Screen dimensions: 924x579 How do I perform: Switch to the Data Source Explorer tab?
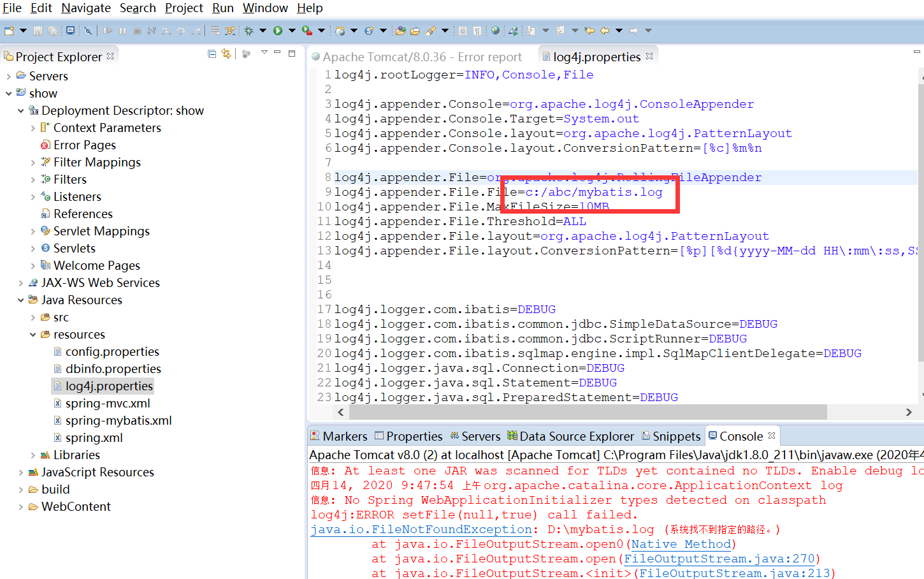571,436
